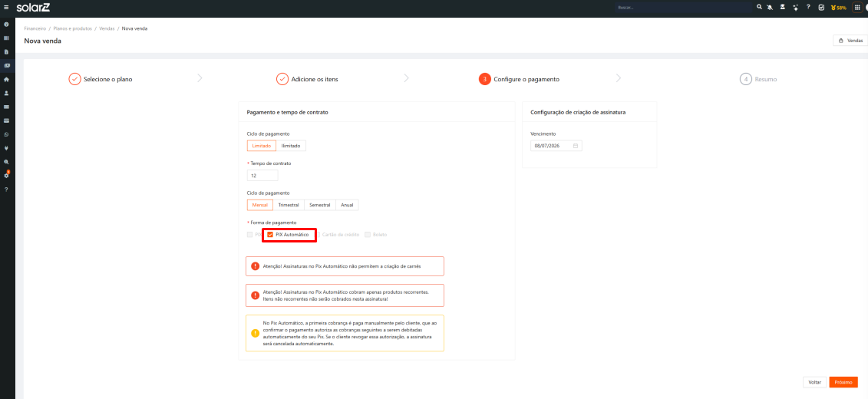Click the sparkle AI icon in top bar
The image size is (868, 399).
[796, 8]
